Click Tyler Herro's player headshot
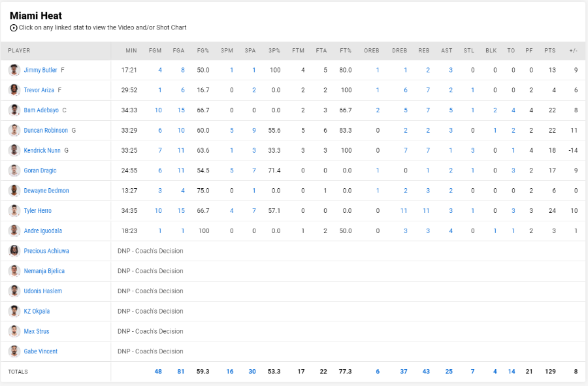The width and height of the screenshot is (588, 386). point(14,210)
